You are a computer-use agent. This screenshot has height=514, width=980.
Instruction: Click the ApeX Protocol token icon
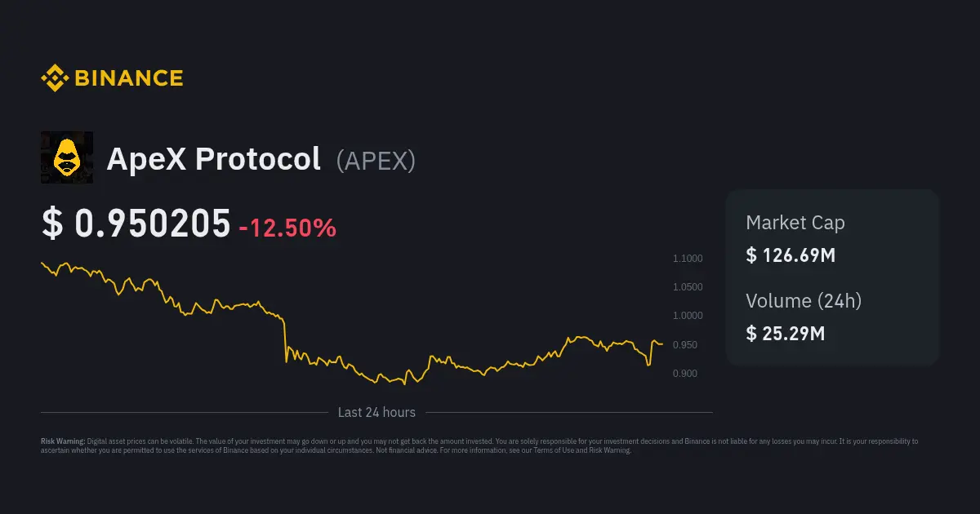tap(67, 157)
